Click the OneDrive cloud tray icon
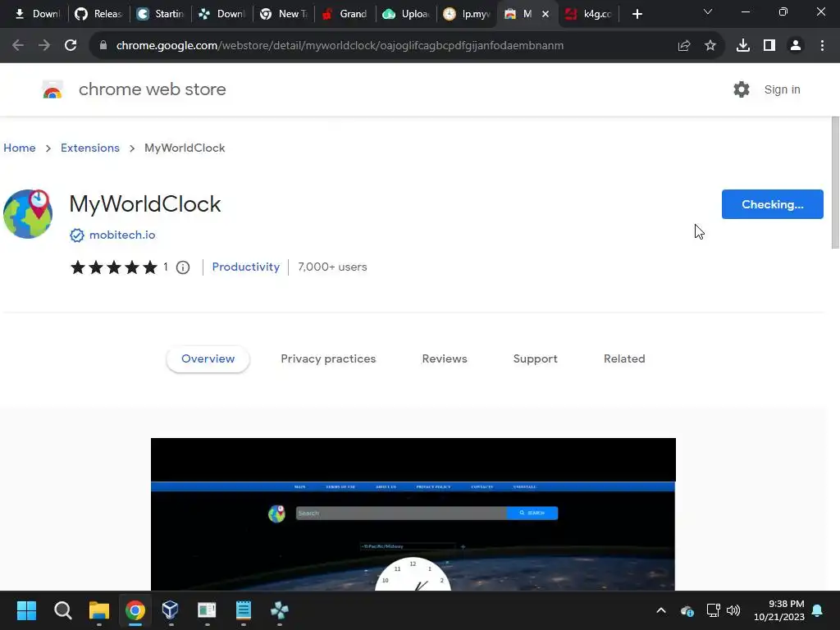The image size is (840, 630). tap(687, 610)
